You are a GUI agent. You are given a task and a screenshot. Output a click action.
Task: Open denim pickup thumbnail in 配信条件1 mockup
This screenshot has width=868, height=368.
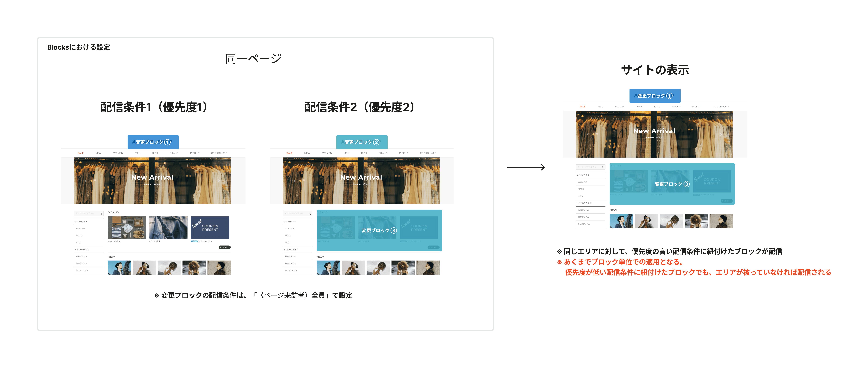click(x=169, y=228)
